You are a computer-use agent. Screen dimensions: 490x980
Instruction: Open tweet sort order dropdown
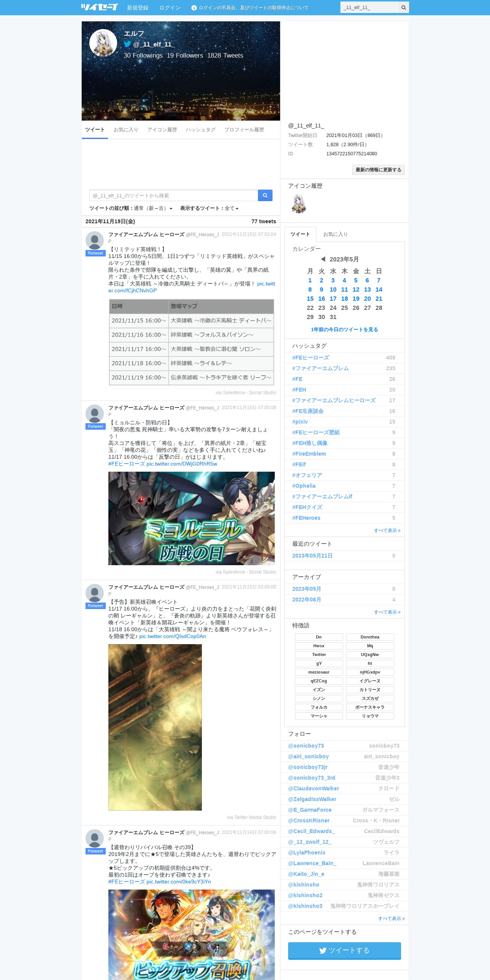click(153, 208)
